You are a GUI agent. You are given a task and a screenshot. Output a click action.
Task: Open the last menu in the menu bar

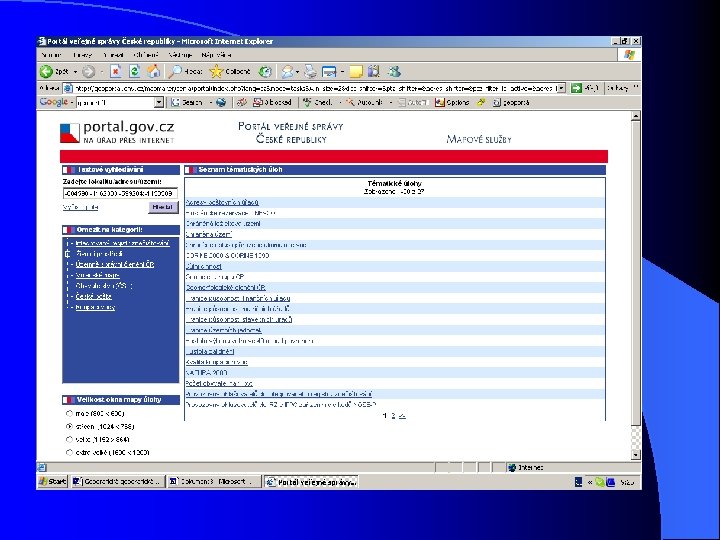(x=216, y=55)
